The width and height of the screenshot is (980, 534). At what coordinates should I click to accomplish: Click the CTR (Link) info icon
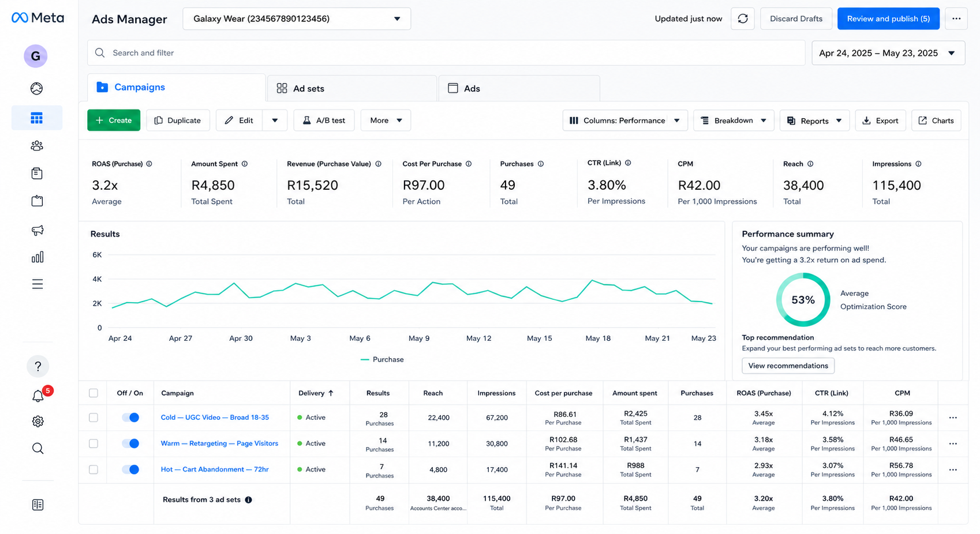[628, 163]
